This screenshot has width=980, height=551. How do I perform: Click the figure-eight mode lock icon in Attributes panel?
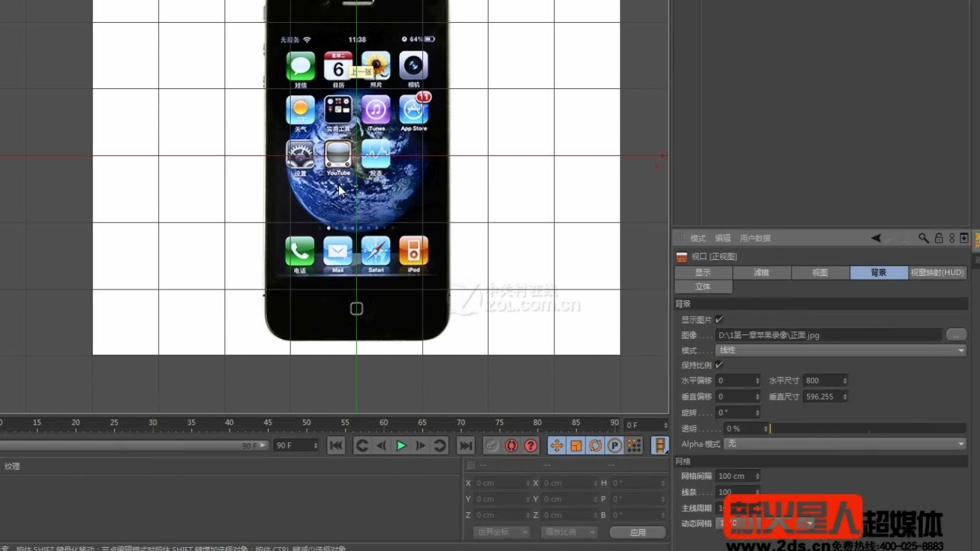(952, 239)
